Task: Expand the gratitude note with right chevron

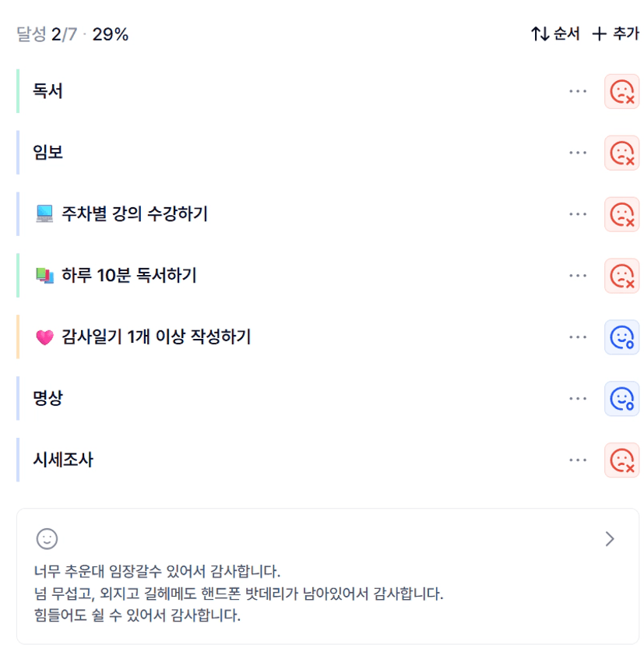Action: point(610,538)
